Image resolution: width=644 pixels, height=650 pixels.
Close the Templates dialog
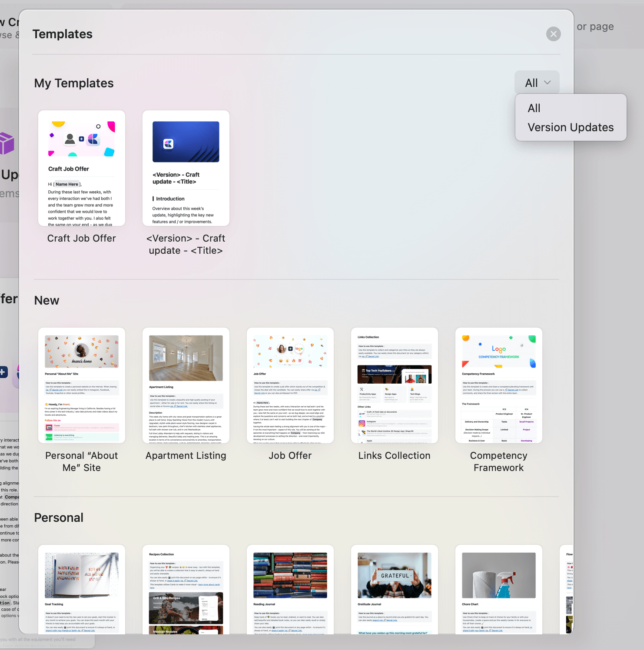553,34
